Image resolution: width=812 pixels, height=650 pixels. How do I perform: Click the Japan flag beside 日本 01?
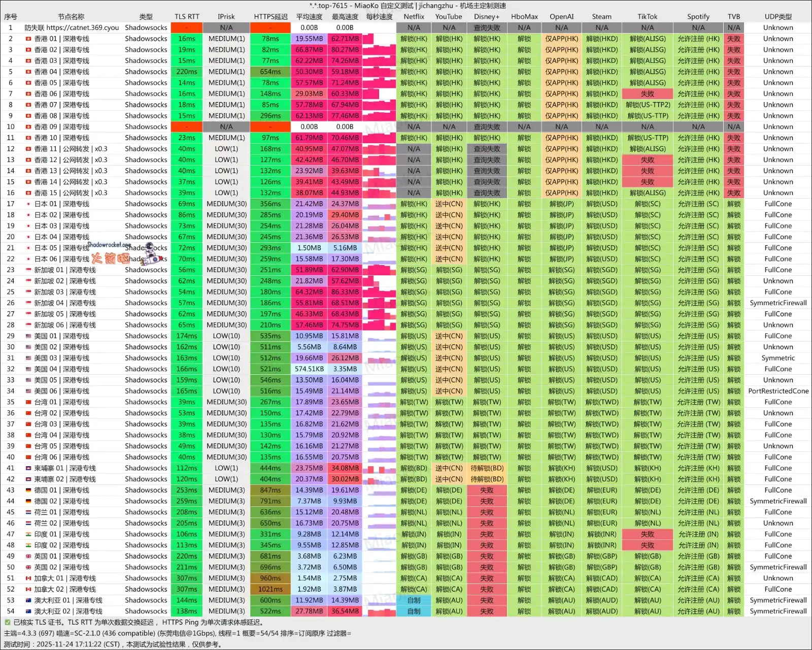point(28,204)
